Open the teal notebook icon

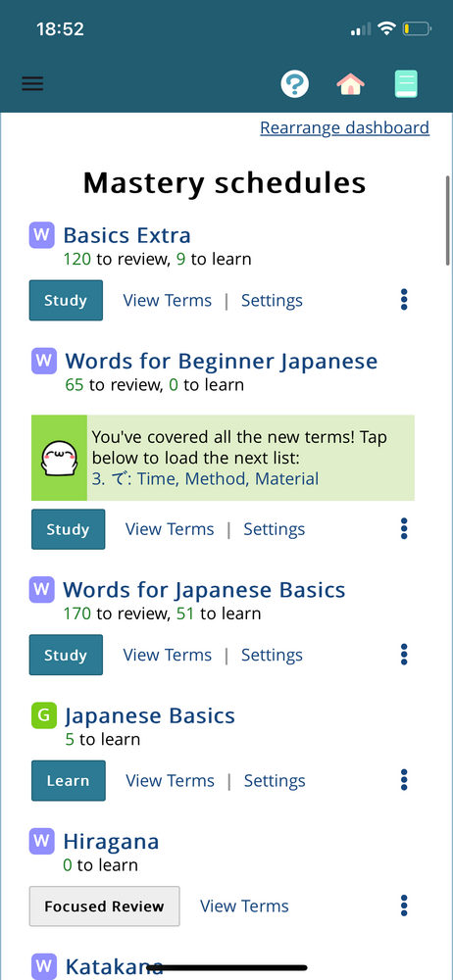tap(406, 83)
